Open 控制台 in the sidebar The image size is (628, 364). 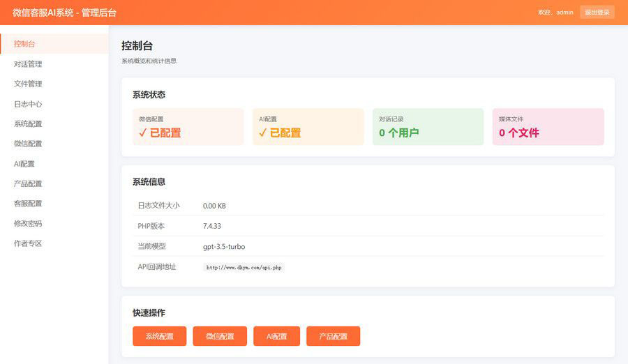click(x=25, y=44)
